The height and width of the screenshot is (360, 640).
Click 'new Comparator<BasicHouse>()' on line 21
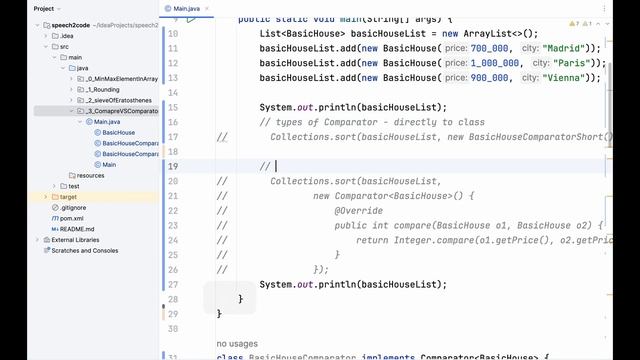[388, 196]
